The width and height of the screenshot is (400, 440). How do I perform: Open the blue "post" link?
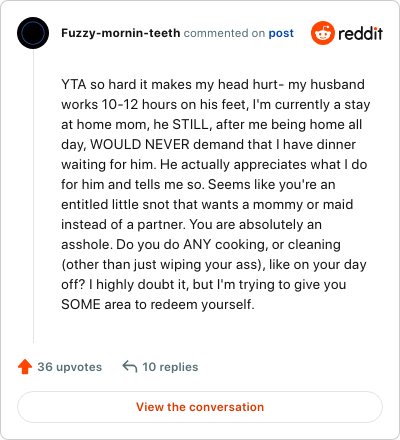pos(281,33)
